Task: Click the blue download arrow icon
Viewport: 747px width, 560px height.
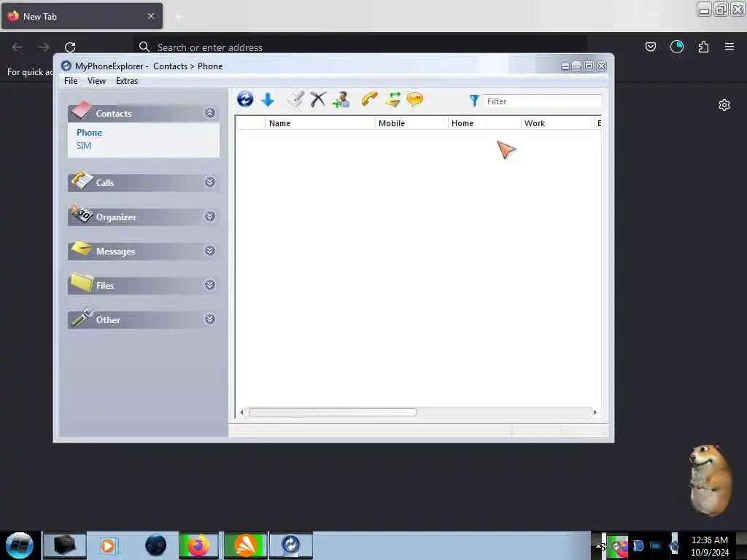Action: coord(268,99)
